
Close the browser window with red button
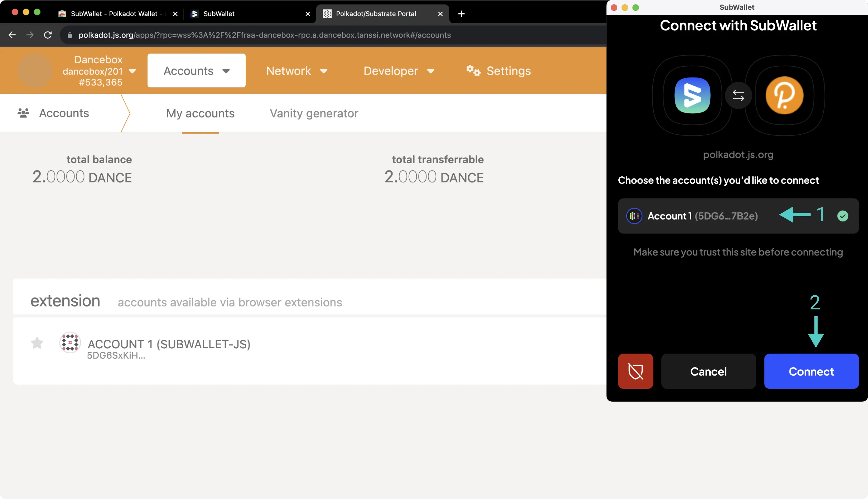click(x=15, y=12)
